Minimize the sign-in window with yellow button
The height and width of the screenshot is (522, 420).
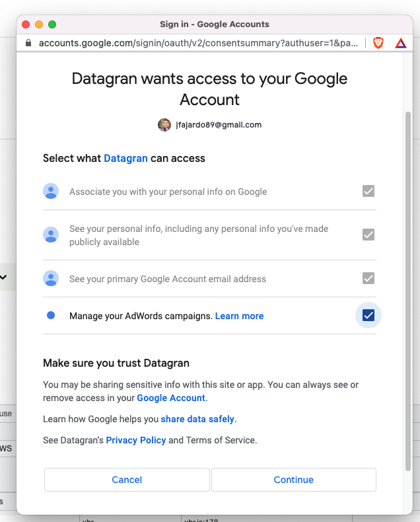(x=39, y=24)
